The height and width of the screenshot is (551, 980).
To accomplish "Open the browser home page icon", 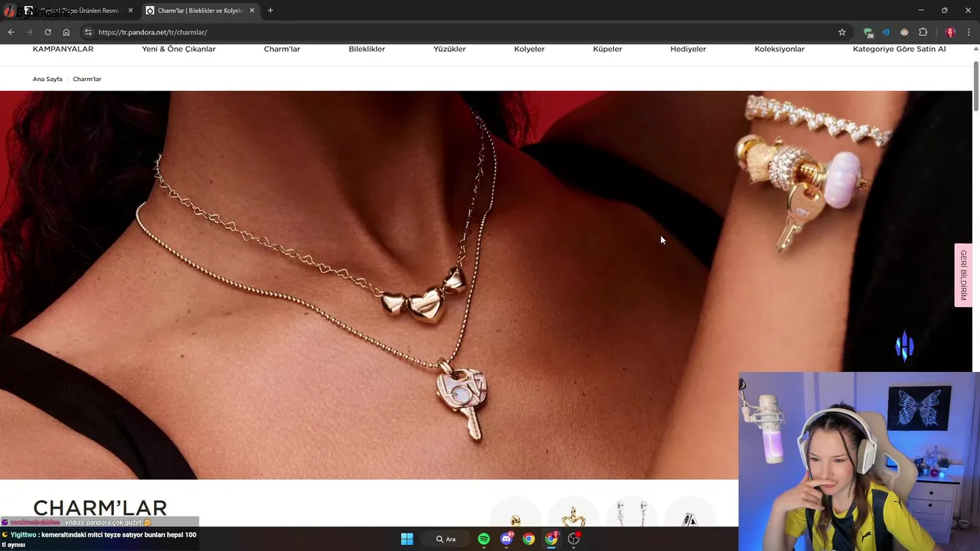I will 66,32.
